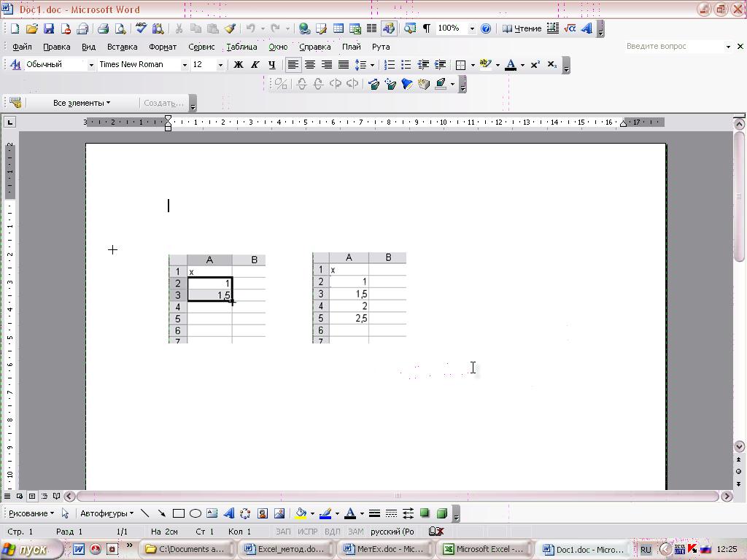
Task: Open the Справка menu
Action: (x=315, y=47)
